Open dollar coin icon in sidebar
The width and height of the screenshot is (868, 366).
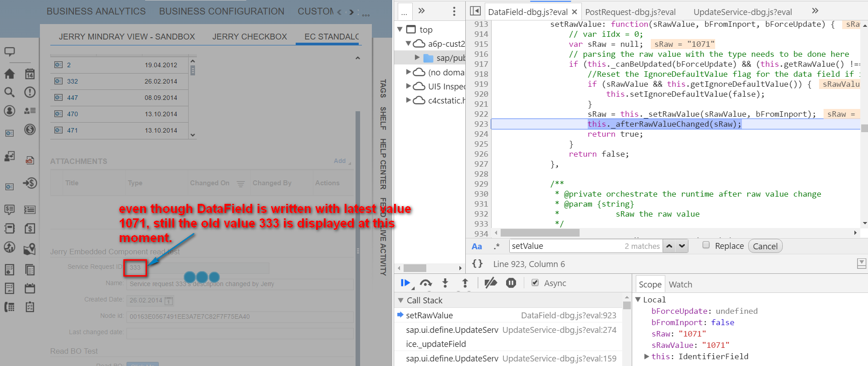pos(30,129)
